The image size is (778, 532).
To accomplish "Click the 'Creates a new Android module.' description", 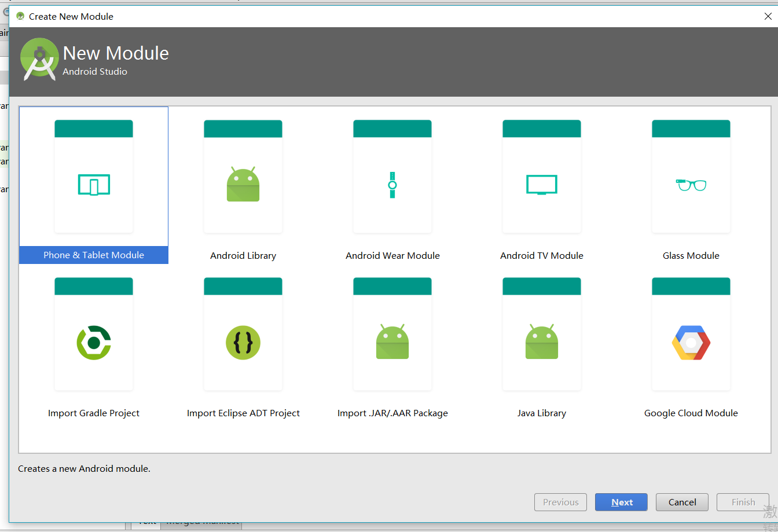I will 84,469.
